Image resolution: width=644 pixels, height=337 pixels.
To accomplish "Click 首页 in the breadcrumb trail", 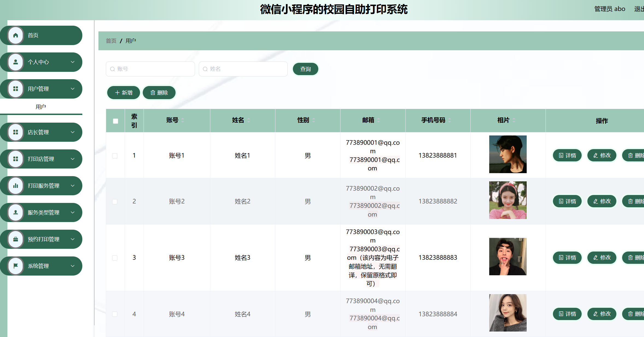I will click(110, 40).
